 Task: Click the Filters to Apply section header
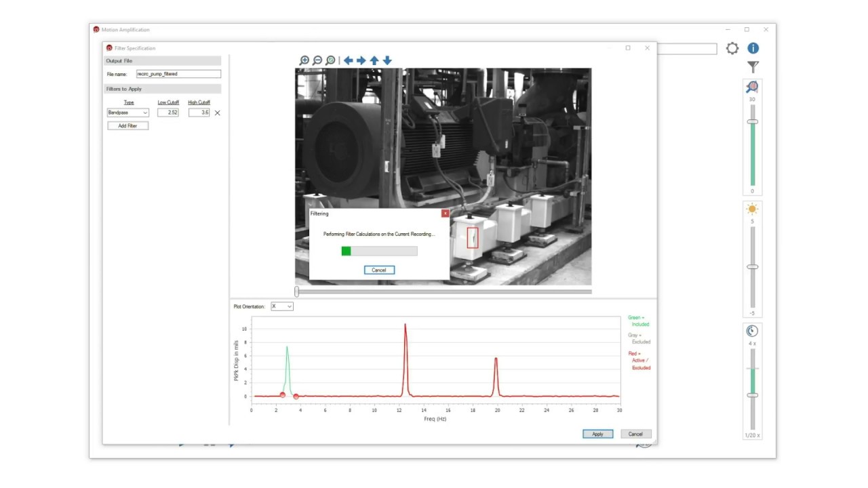[162, 89]
